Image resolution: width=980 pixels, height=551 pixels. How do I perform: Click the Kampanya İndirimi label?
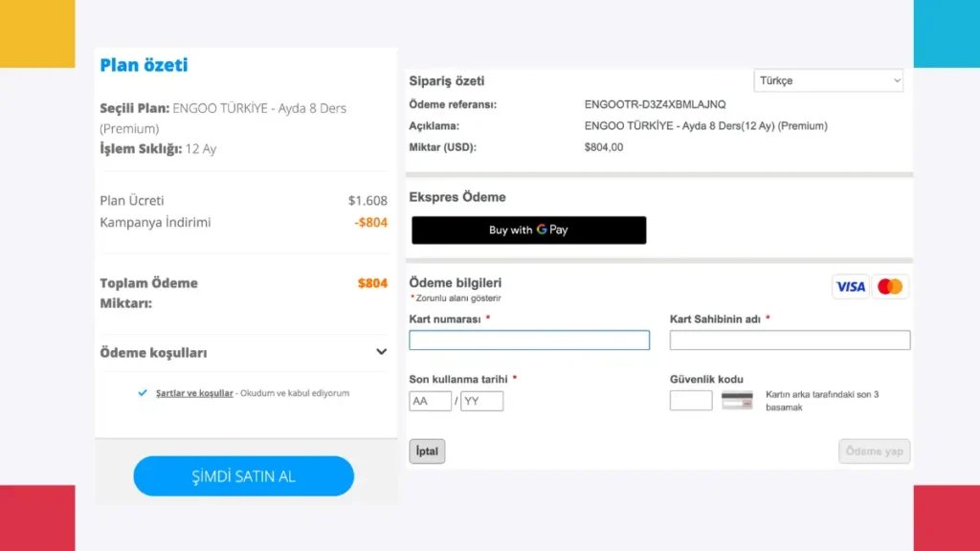click(x=156, y=222)
